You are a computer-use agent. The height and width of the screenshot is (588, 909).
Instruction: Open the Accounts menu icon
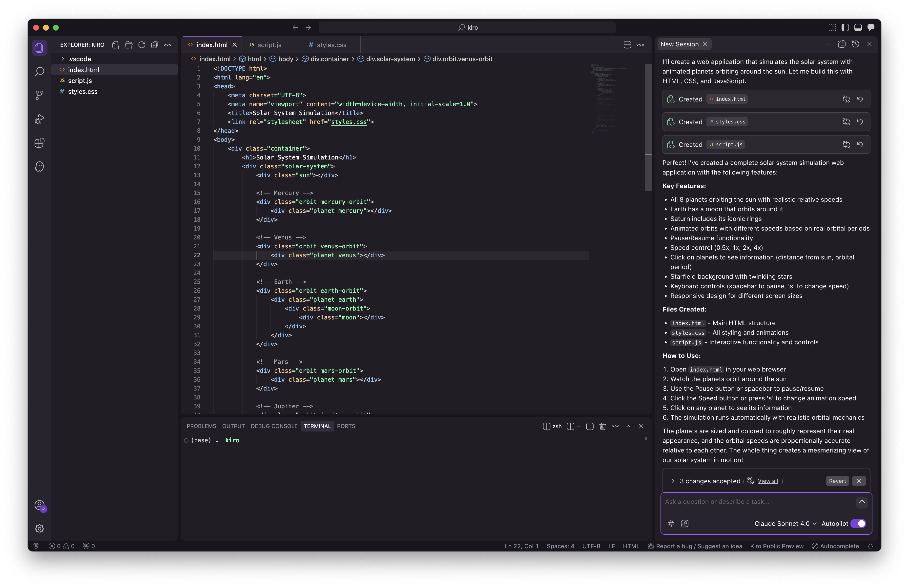point(40,506)
